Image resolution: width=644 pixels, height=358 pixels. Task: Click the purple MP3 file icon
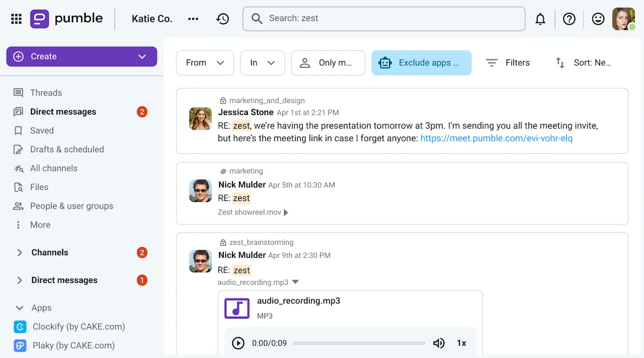237,308
